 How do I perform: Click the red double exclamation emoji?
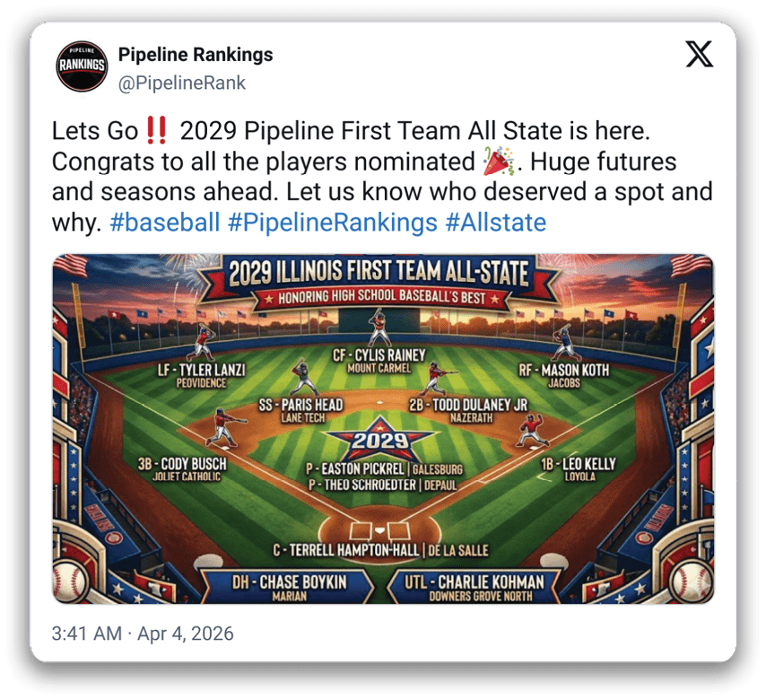click(158, 131)
